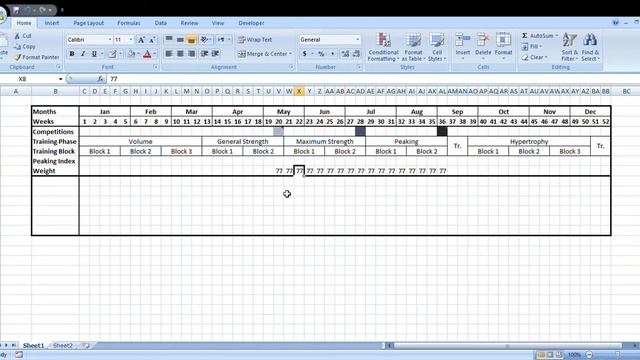Apply the Fill Color bucket
The height and width of the screenshot is (360, 640).
(131, 53)
